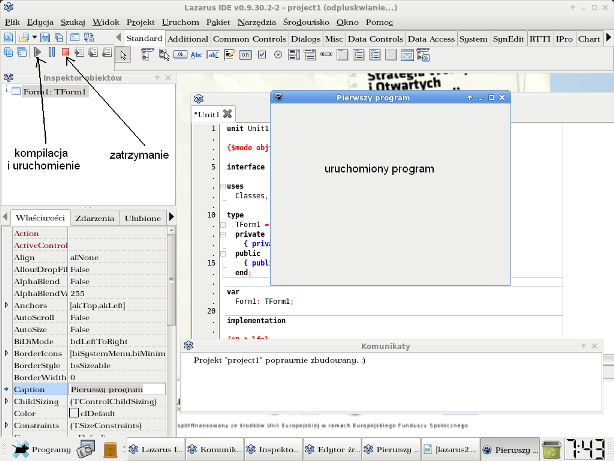This screenshot has height=461, width=614.
Task: Pick the TToggleBox component icon
Action: (x=246, y=55)
